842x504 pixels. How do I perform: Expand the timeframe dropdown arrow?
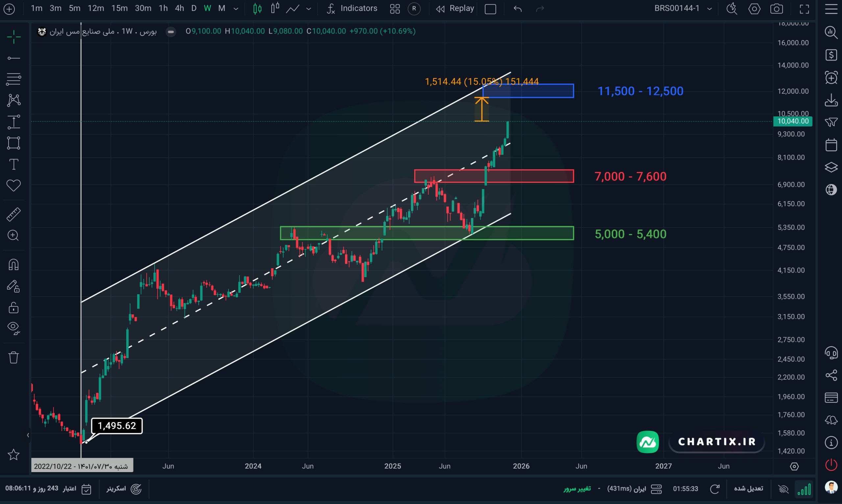click(236, 9)
